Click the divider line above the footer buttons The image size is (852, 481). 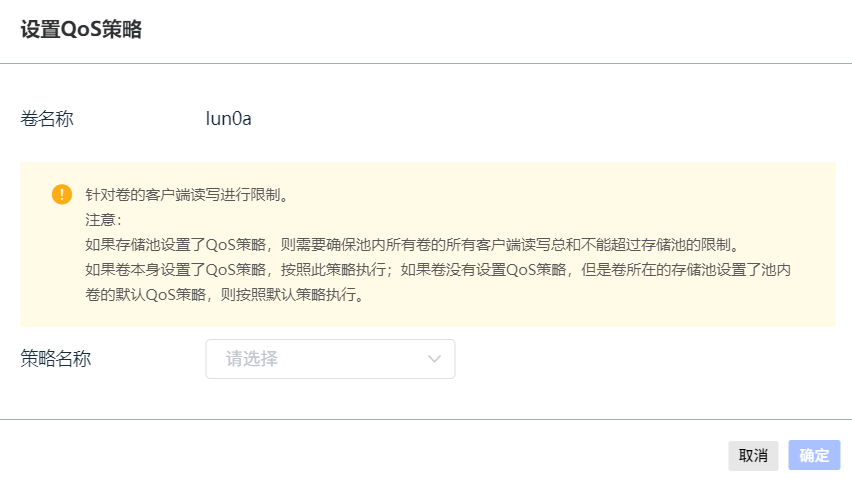pos(426,420)
